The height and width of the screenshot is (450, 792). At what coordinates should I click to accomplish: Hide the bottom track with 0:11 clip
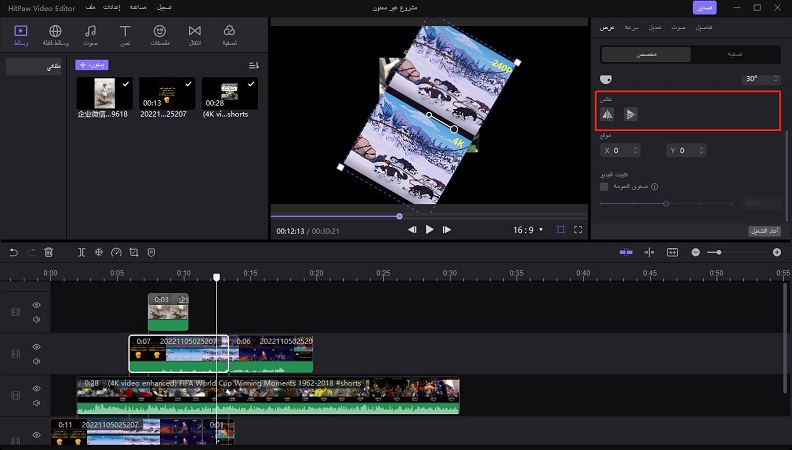coord(36,434)
